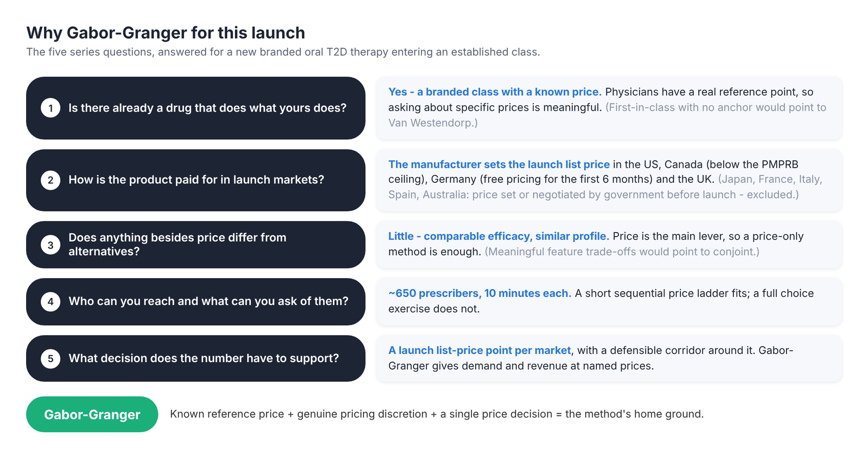Click 'Little - comparable efficacy, similar profile' text
Image resolution: width=868 pixels, height=456 pixels.
pos(499,236)
